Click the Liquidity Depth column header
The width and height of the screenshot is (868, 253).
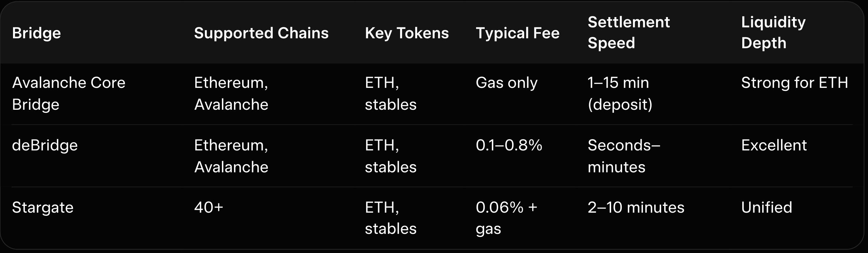pyautogui.click(x=773, y=32)
